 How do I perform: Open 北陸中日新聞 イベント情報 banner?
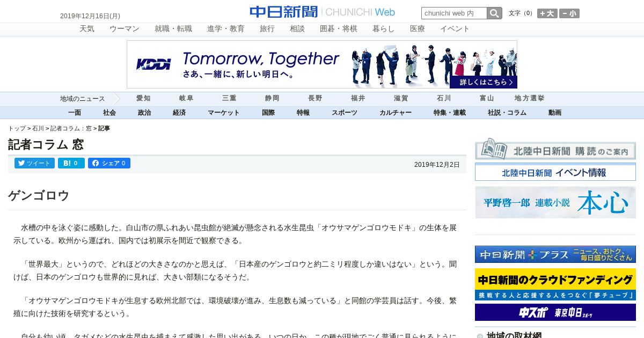[555, 172]
